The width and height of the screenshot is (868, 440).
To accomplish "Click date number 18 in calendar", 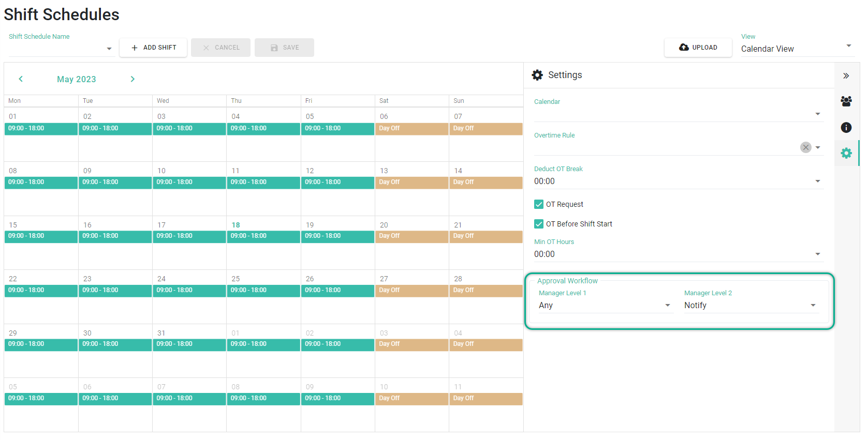I will click(x=236, y=225).
